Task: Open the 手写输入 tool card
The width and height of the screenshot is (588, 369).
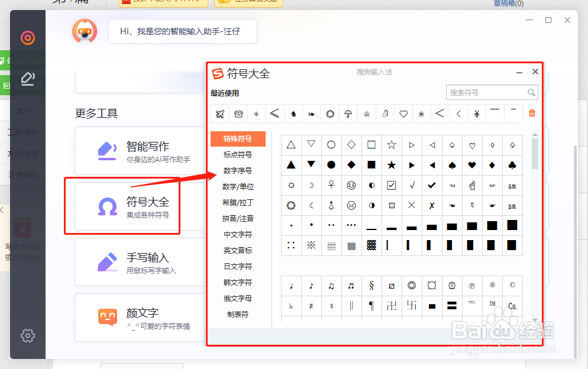Action: click(x=140, y=262)
